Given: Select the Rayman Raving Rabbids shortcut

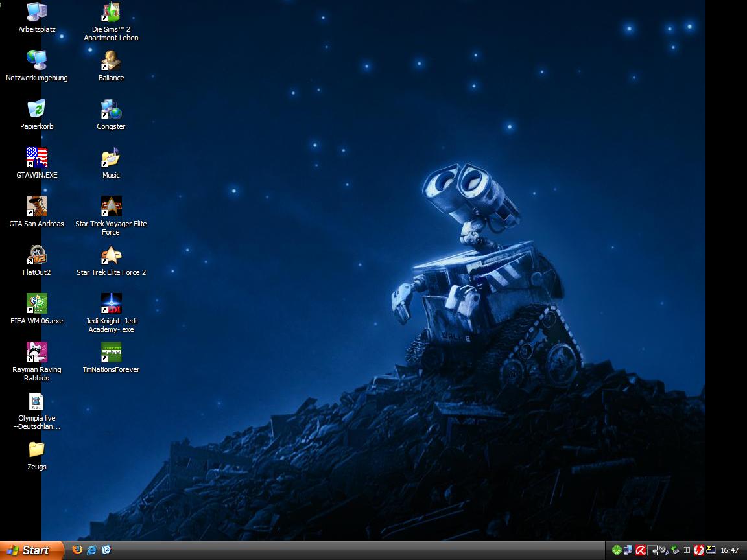Looking at the screenshot, I should pyautogui.click(x=37, y=352).
